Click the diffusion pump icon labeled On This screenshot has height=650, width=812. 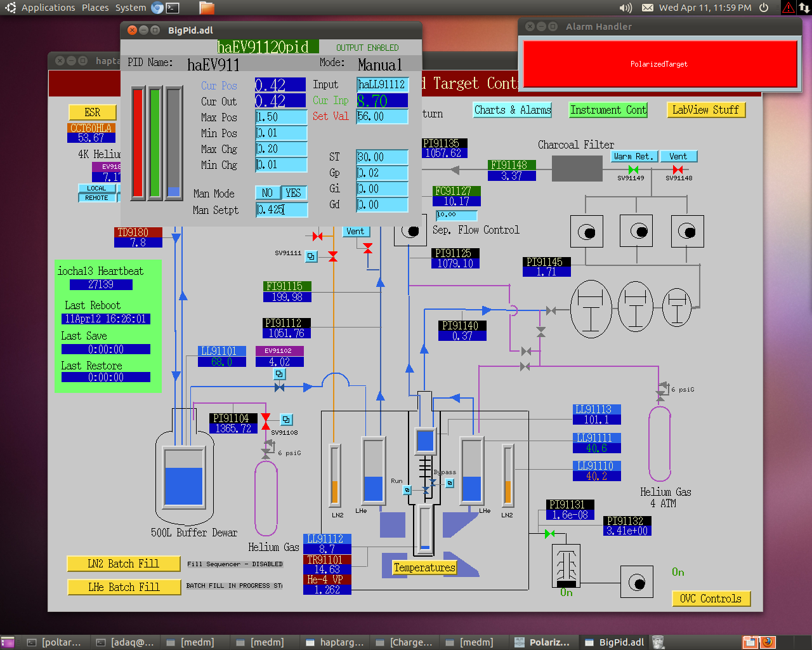pyautogui.click(x=566, y=566)
